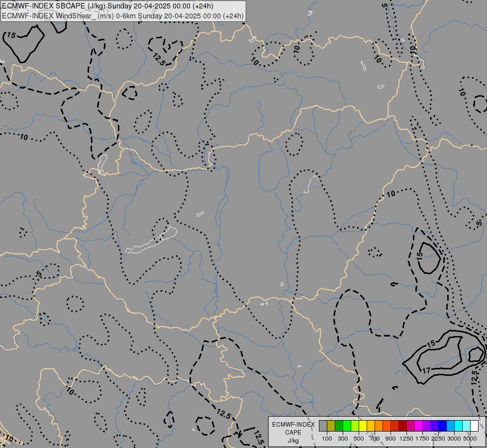
Task: Click the ECMWF-INDEX SBCAPE title line
Action: (107, 6)
